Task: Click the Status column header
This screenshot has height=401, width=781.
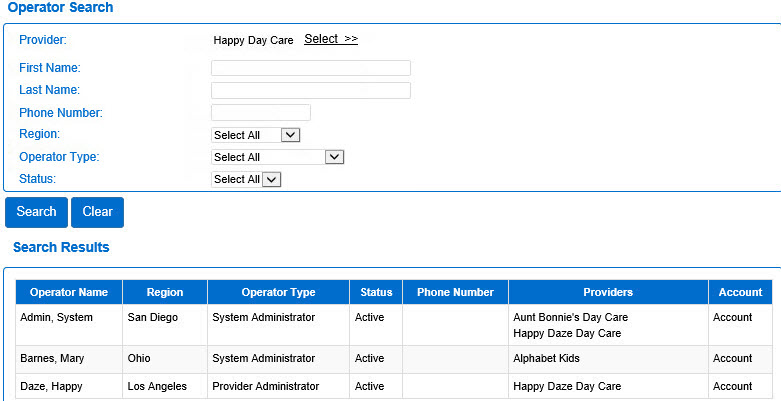Action: tap(376, 293)
